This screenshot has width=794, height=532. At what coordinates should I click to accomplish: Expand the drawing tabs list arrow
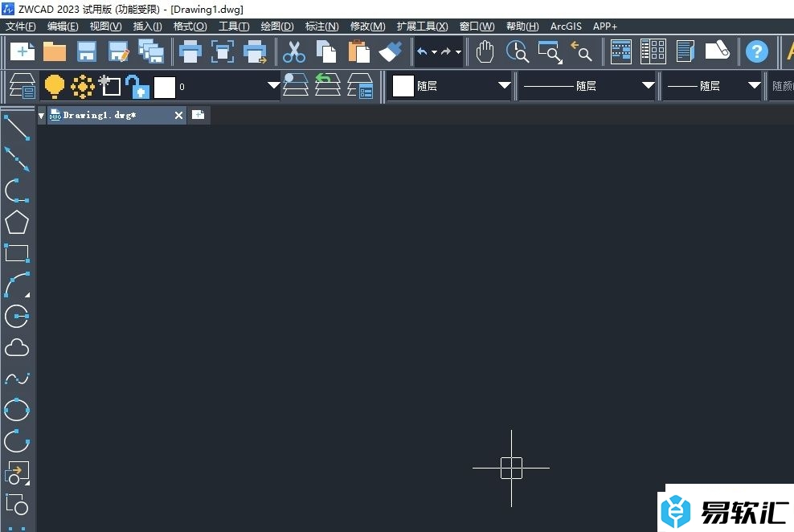tap(42, 116)
